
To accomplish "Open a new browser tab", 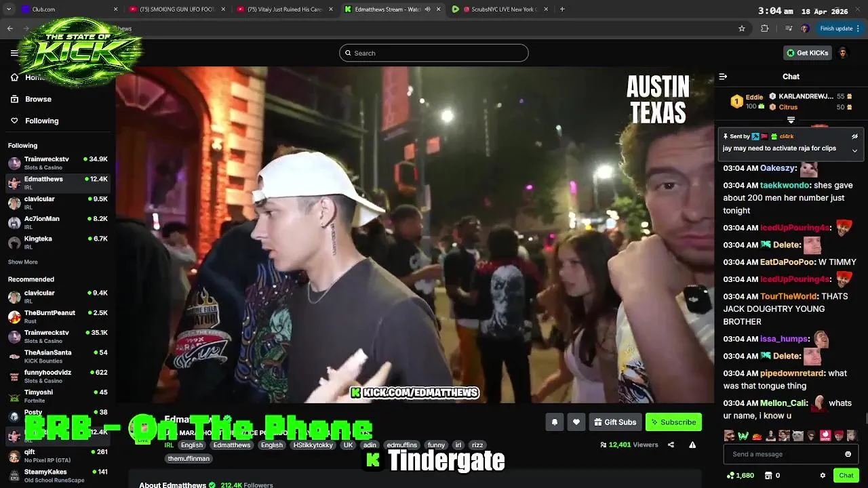I will (562, 9).
